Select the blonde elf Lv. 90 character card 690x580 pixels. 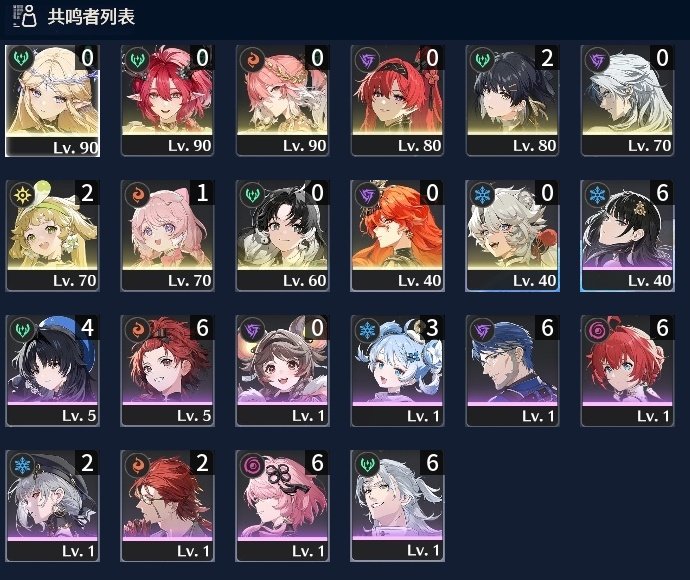pos(52,101)
